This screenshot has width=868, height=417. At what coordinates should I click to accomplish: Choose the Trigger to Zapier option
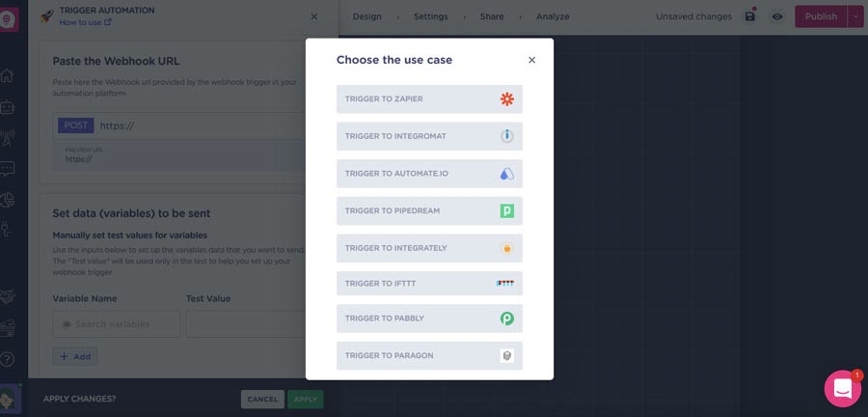(429, 99)
